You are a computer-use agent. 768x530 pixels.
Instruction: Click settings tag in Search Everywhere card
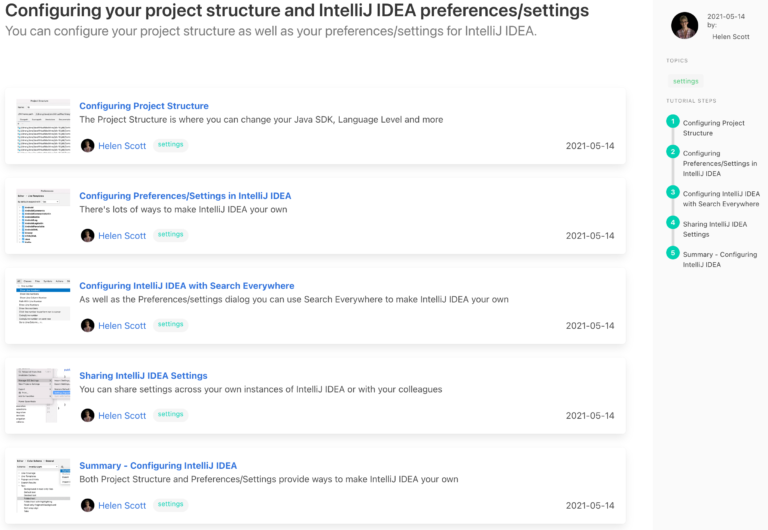click(170, 325)
